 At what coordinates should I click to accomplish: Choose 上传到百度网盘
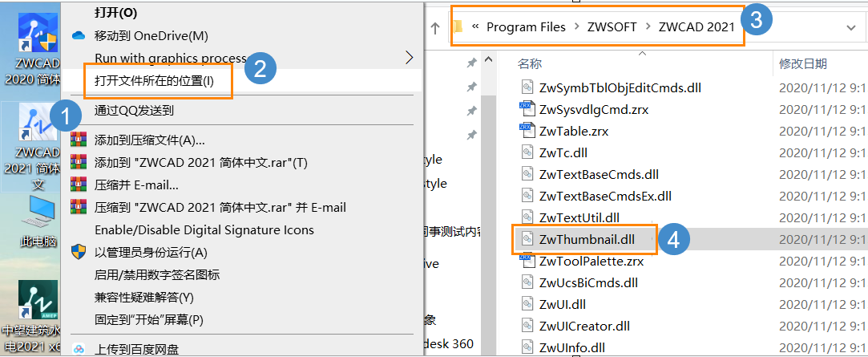(x=136, y=350)
